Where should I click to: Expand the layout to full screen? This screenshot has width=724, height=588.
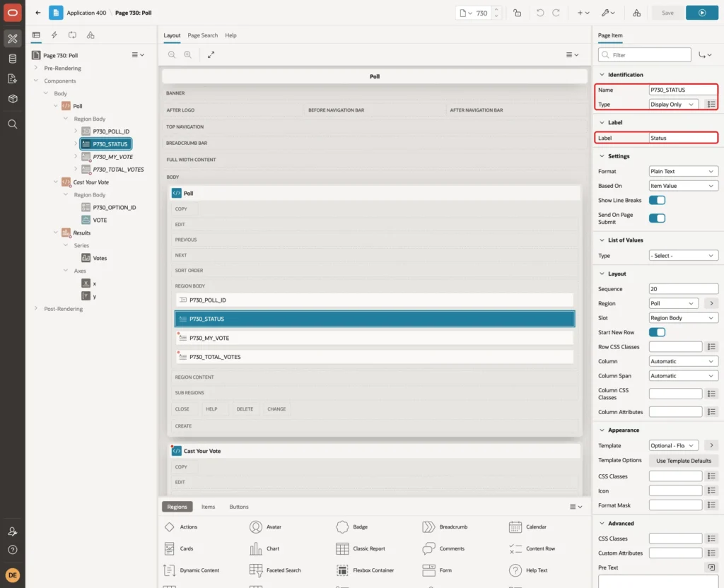click(x=211, y=54)
